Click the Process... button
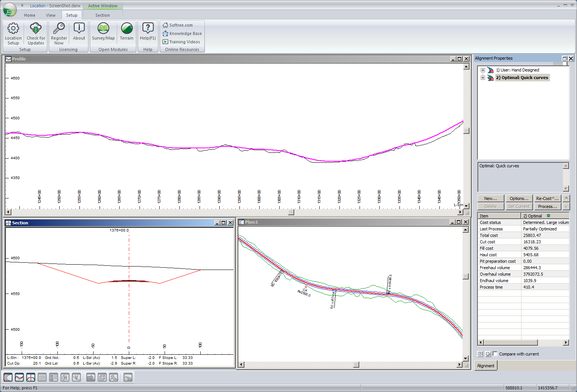 click(x=547, y=206)
